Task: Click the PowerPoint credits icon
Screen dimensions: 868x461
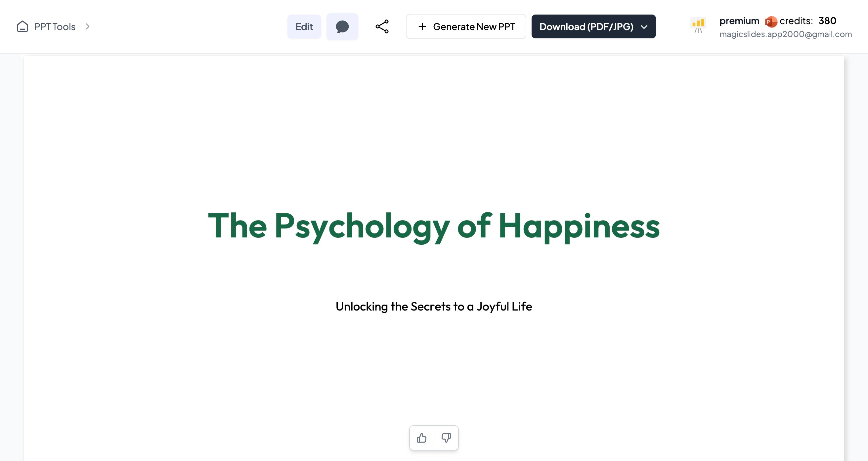Action: 771,21
